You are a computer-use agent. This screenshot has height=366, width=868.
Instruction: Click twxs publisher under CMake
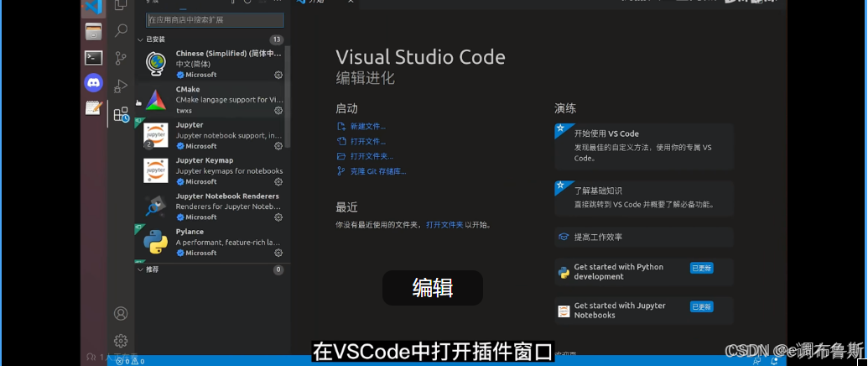184,111
